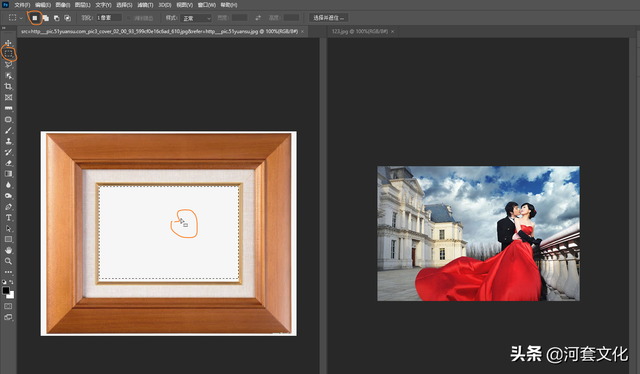This screenshot has height=374, width=640.
Task: Select the Frame tool
Action: 8,98
